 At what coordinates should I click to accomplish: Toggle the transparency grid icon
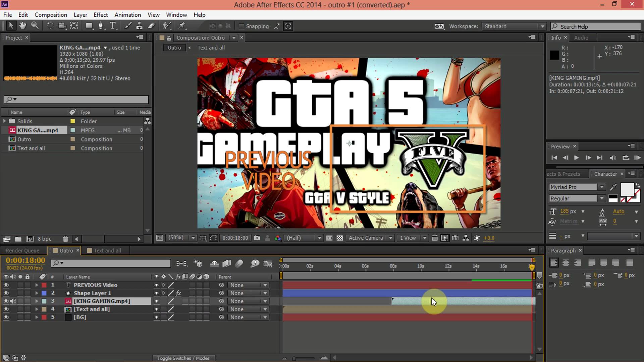click(x=340, y=238)
